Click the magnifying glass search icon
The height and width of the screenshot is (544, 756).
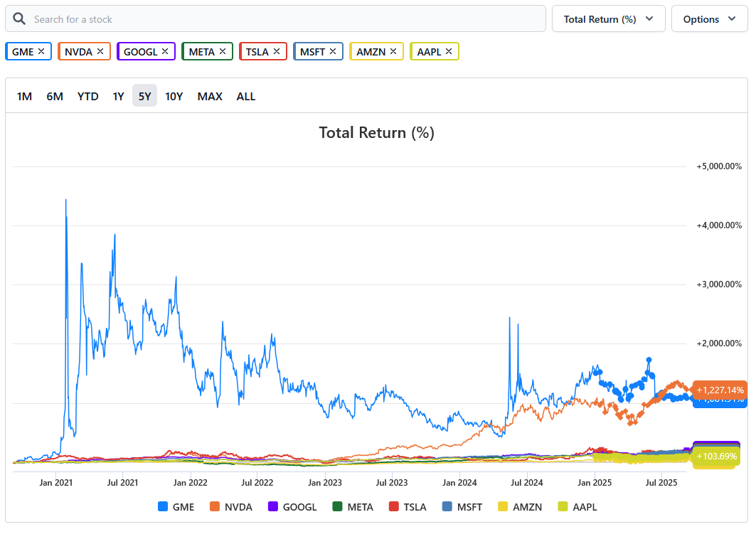[19, 18]
